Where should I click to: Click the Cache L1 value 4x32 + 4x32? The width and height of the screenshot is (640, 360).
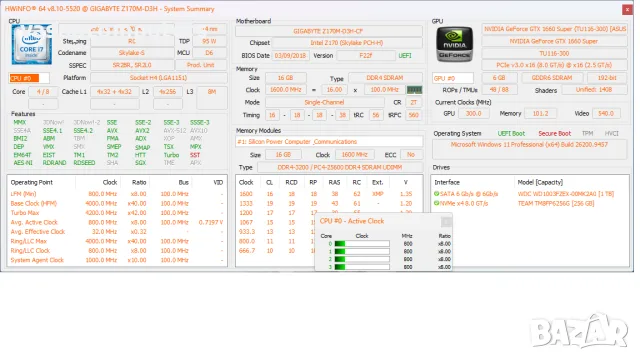coord(115,92)
